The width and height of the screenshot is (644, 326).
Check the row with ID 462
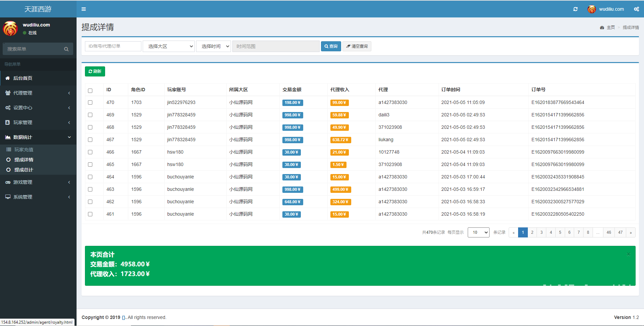[x=90, y=202]
